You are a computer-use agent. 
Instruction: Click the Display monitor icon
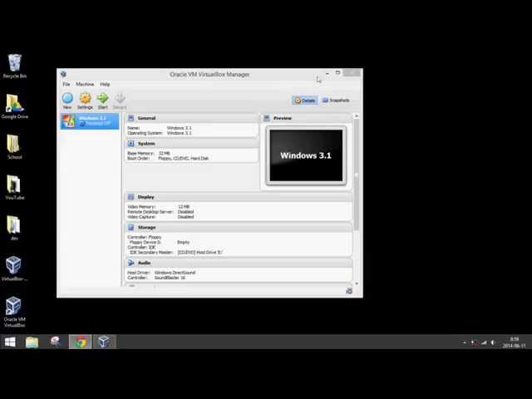coord(131,197)
